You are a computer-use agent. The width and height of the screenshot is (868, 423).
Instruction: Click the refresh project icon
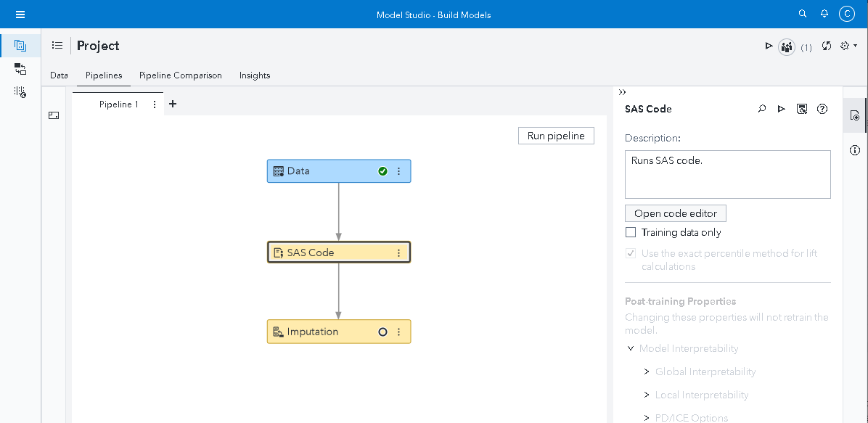click(x=826, y=46)
